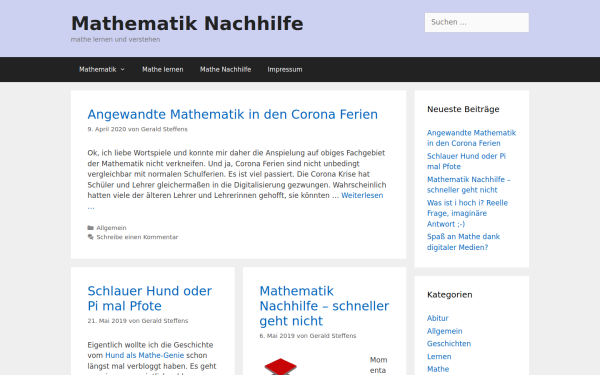Open post Mathematik Nachhilfe – schneller geht nicht
The image size is (600, 375).
pyautogui.click(x=324, y=306)
